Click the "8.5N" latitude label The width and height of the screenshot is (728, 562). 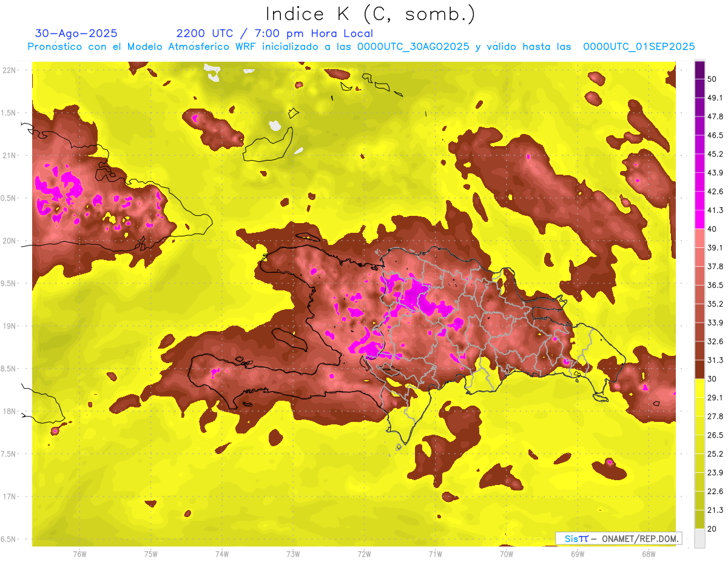point(9,369)
